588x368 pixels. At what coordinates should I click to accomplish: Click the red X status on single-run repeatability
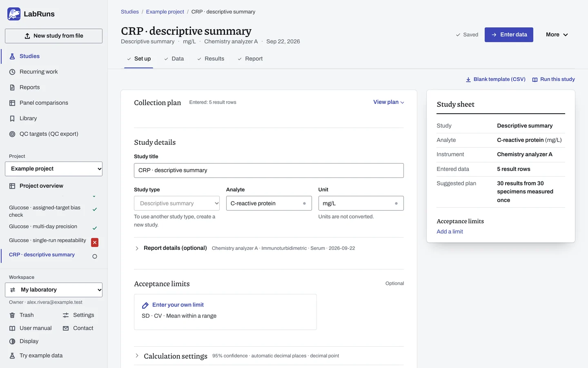tap(95, 242)
